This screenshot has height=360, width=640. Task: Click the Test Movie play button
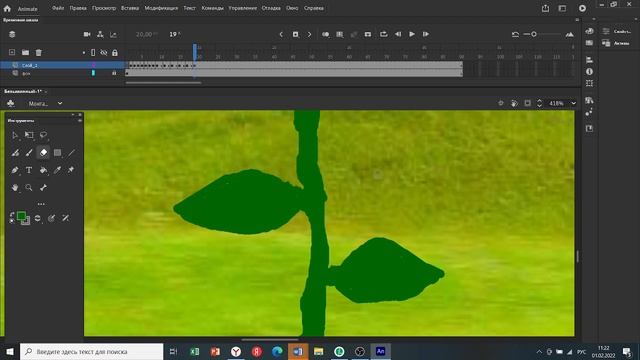582,8
